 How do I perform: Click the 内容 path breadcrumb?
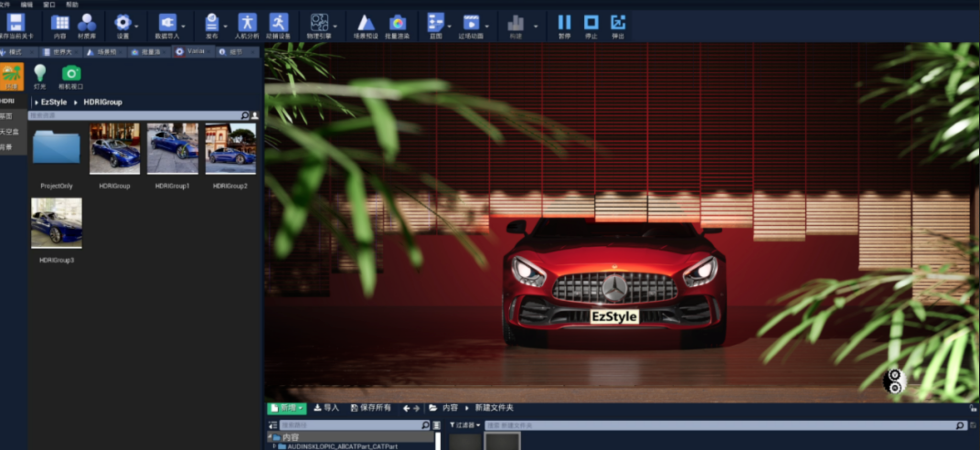point(450,408)
